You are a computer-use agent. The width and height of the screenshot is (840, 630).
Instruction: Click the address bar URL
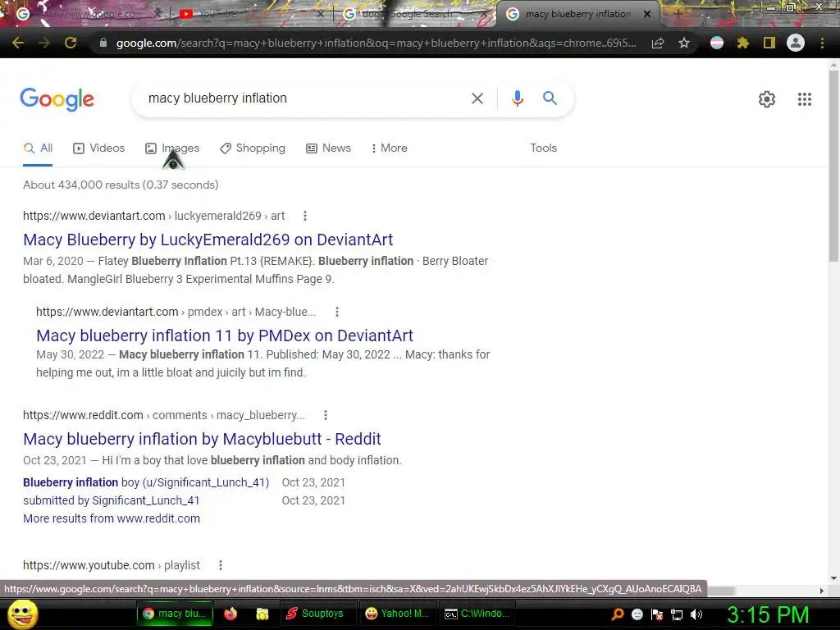(375, 43)
